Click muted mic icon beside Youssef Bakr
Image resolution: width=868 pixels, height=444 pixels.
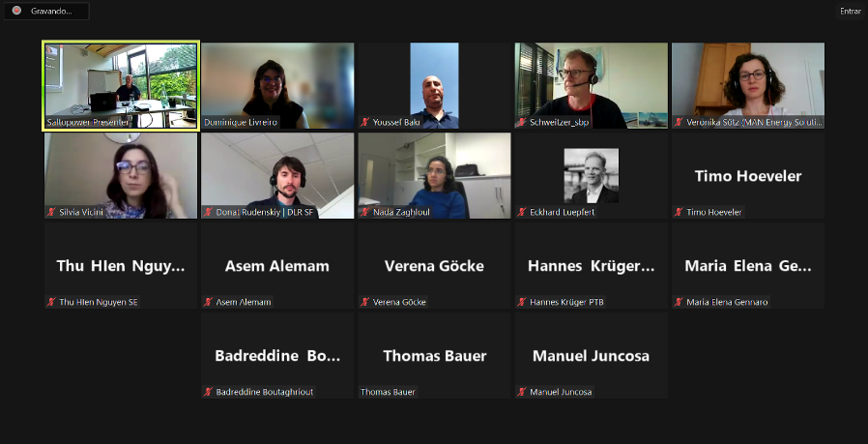[364, 122]
